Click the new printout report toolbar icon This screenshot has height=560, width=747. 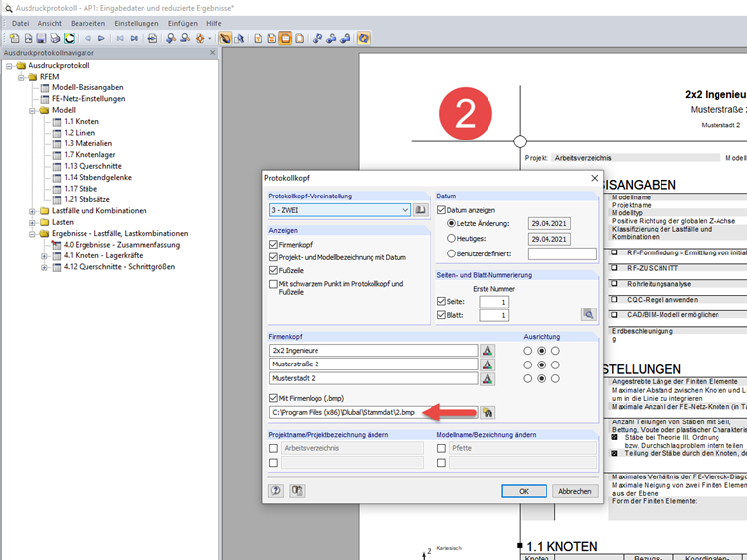pos(15,38)
